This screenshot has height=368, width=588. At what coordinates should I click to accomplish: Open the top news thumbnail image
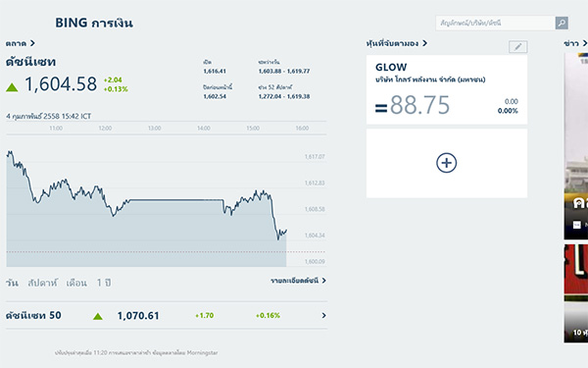[576, 146]
